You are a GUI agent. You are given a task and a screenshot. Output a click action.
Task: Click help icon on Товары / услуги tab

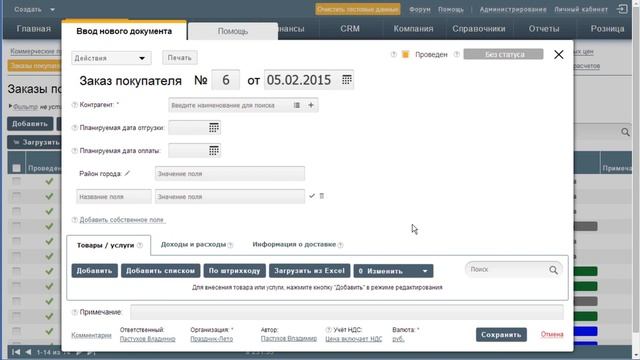140,245
